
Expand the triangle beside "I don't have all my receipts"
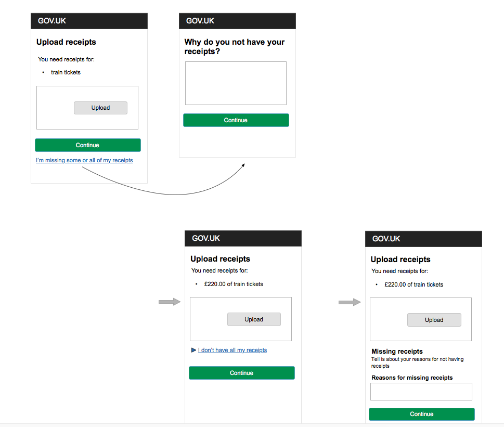tap(194, 350)
